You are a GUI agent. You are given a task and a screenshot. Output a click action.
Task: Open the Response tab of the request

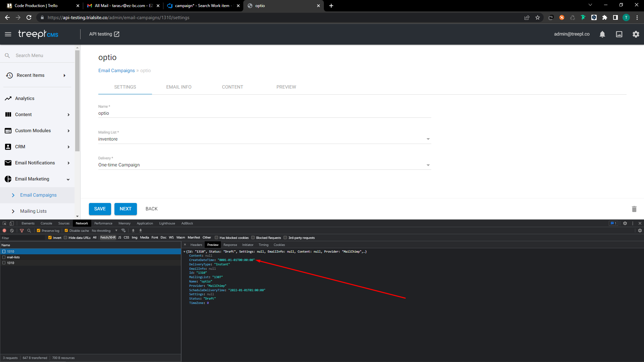pyautogui.click(x=230, y=245)
